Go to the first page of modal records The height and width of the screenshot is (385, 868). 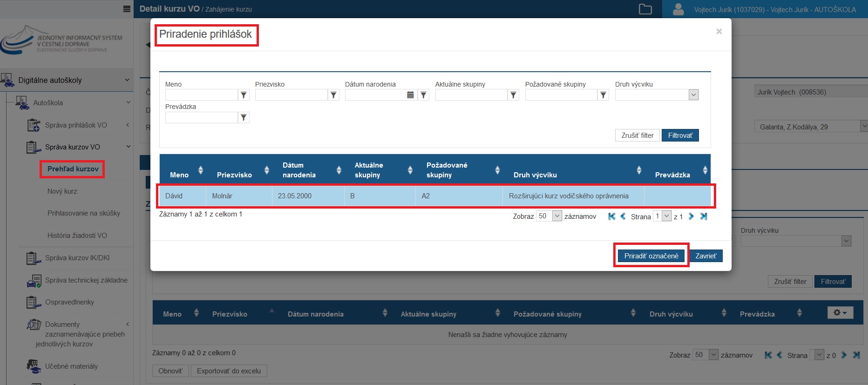coord(612,216)
